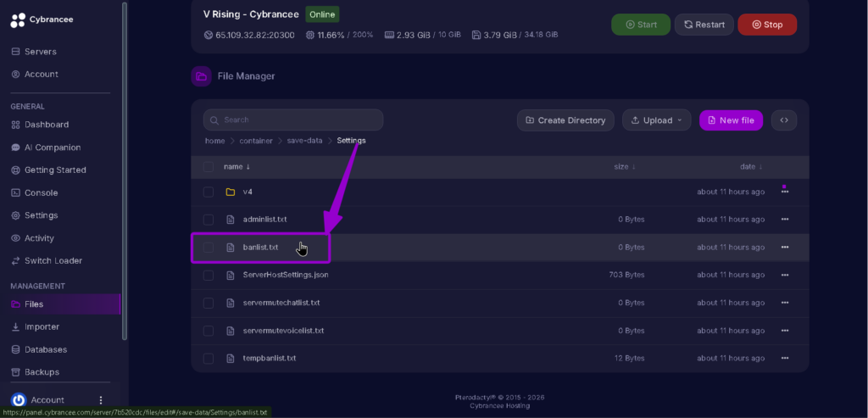Click the New file button

pos(731,120)
